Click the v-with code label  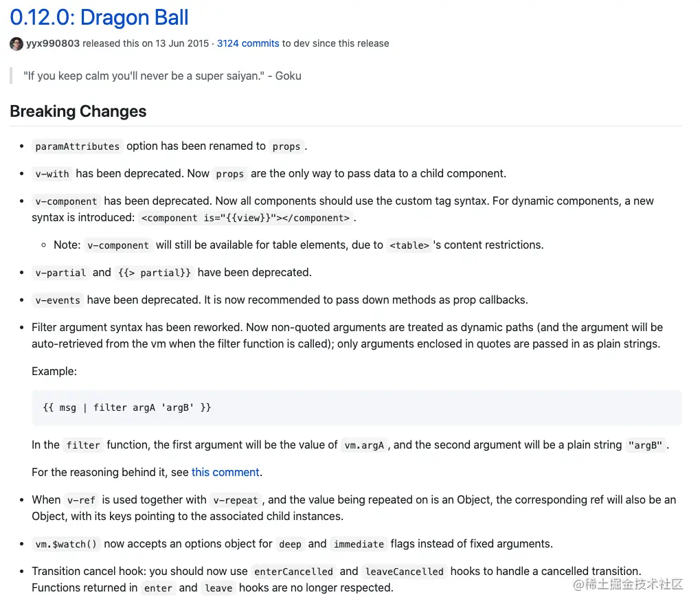tap(52, 174)
